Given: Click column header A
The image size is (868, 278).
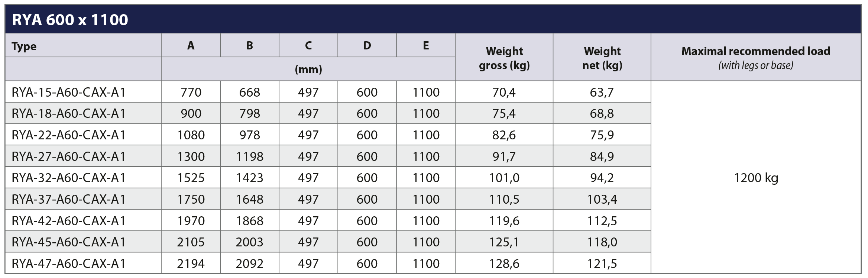Looking at the screenshot, I should tap(191, 45).
